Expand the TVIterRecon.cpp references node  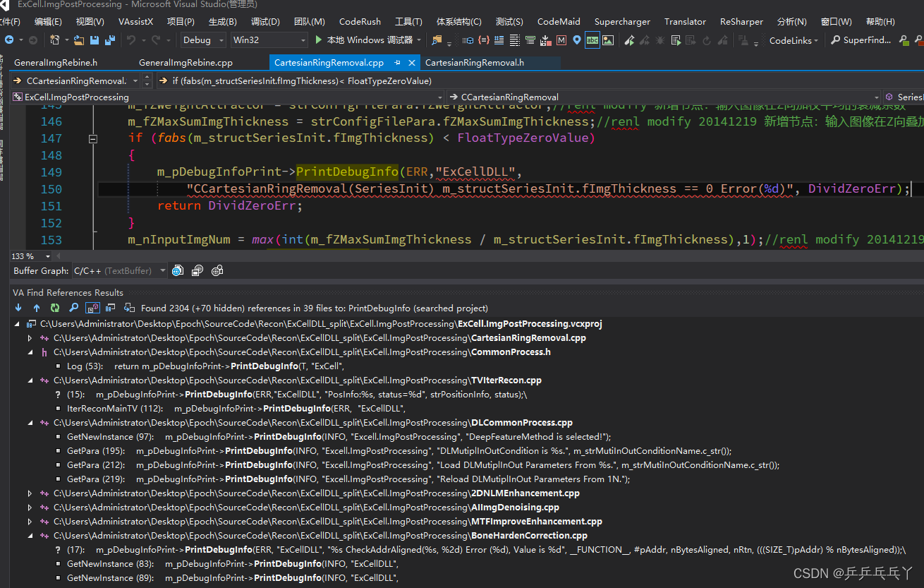click(29, 380)
